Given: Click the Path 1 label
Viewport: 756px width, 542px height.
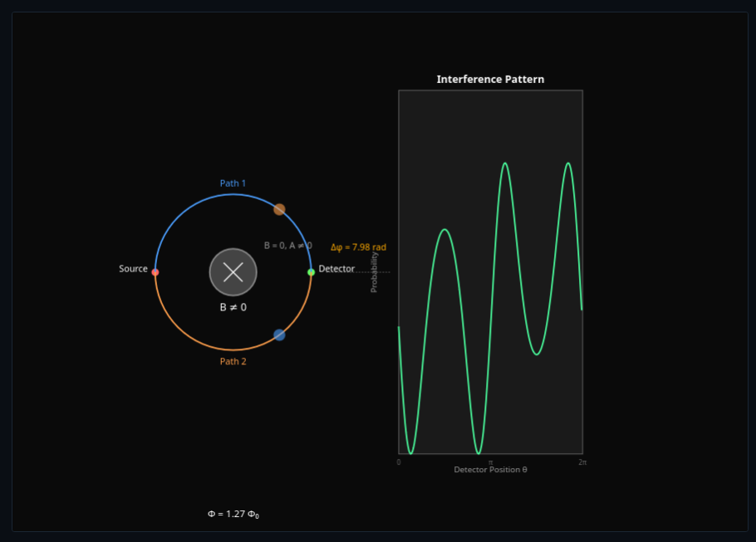Looking at the screenshot, I should coord(233,183).
